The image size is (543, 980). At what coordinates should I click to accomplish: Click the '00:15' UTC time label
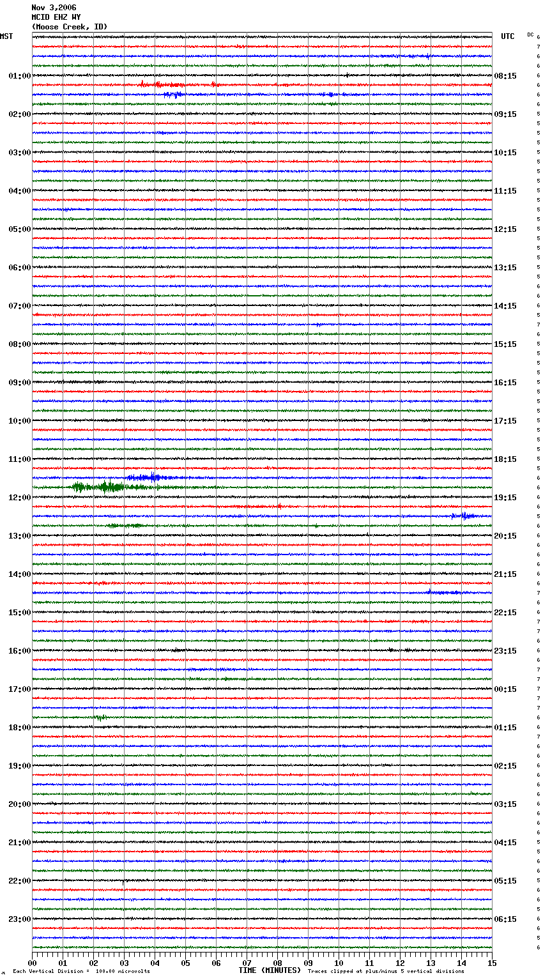click(505, 689)
